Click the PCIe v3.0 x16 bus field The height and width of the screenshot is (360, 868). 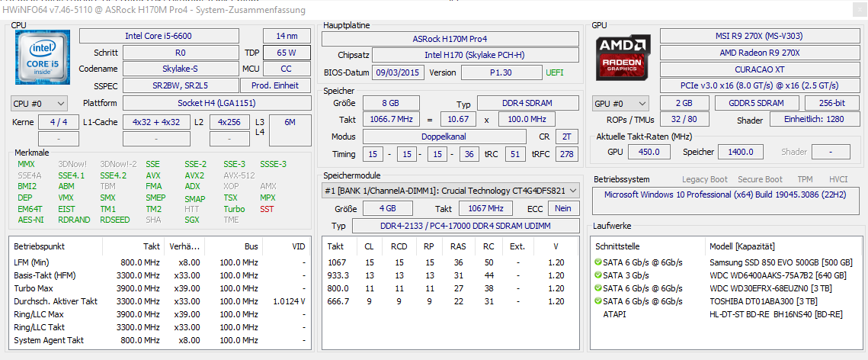[x=759, y=86]
